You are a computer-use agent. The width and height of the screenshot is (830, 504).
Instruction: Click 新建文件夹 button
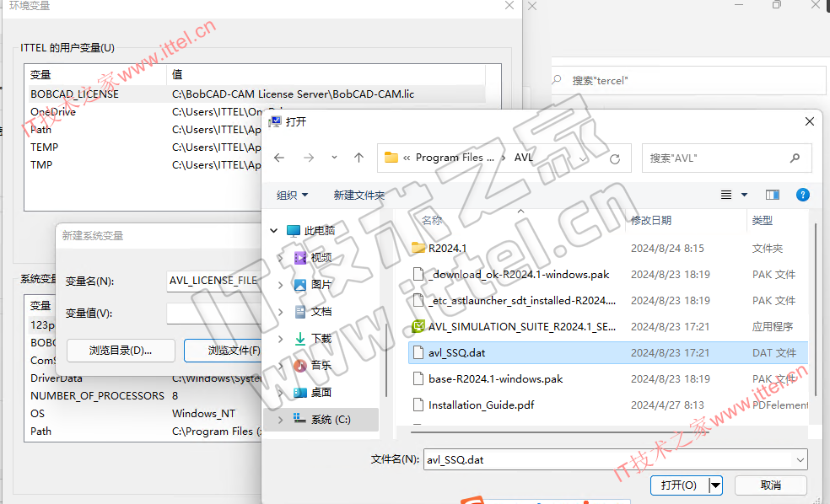(x=358, y=196)
